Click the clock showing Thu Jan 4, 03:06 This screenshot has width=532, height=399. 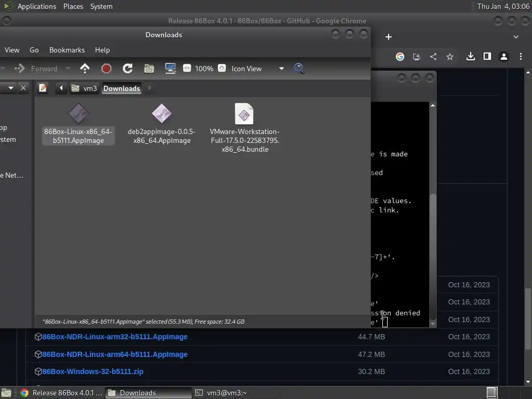(x=503, y=6)
